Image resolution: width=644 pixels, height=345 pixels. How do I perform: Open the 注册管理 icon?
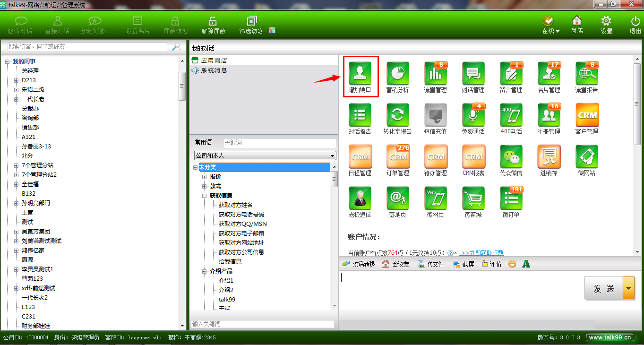pos(549,115)
